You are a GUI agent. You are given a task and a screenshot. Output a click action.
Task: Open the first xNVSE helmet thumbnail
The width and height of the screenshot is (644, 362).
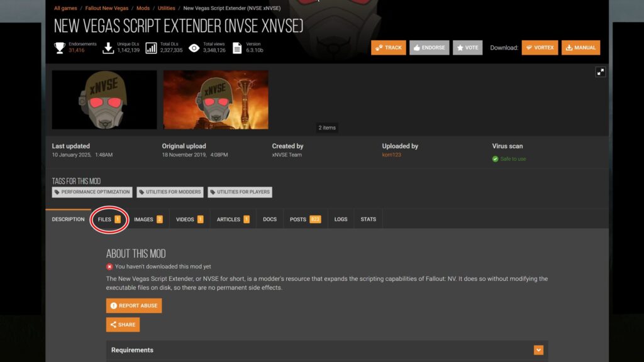point(104,99)
